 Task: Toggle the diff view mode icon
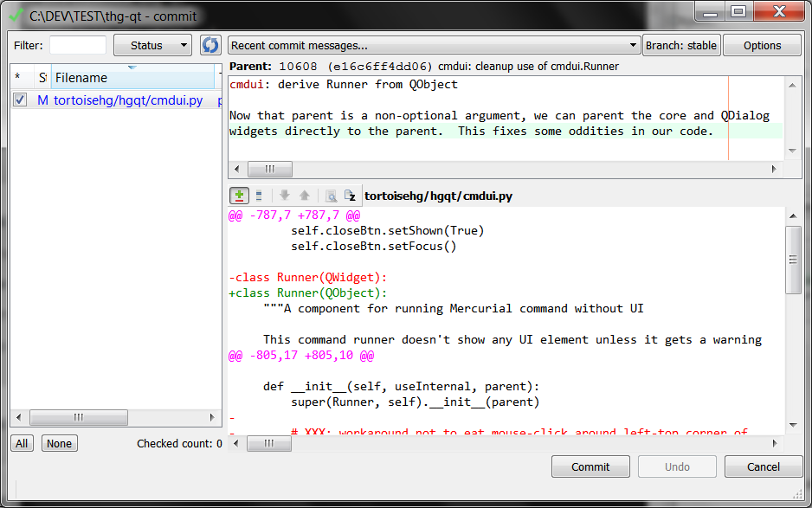pyautogui.click(x=240, y=196)
